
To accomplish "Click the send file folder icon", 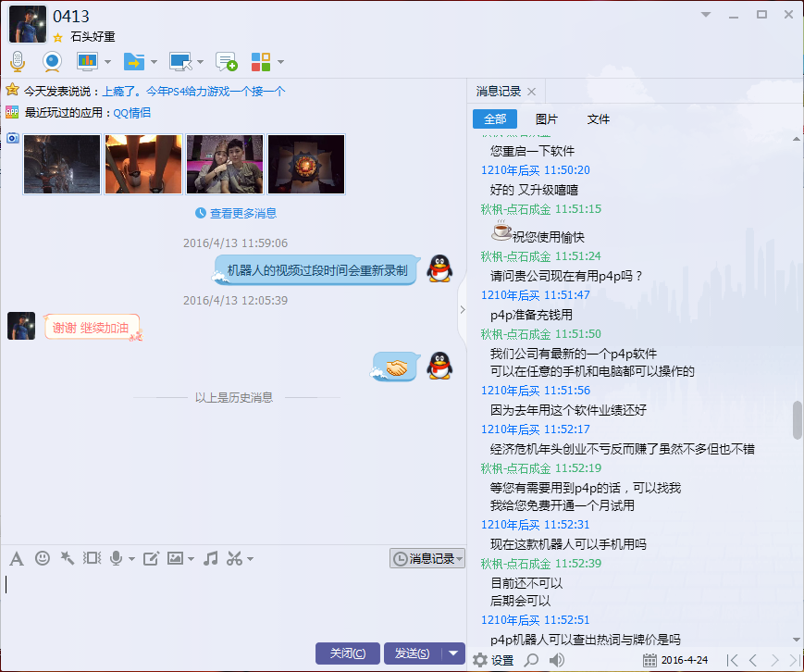I will [134, 62].
